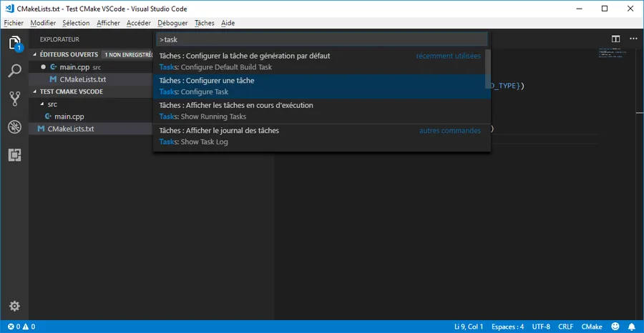The height and width of the screenshot is (333, 644).
Task: Open the editor more actions ellipsis
Action: (633, 39)
